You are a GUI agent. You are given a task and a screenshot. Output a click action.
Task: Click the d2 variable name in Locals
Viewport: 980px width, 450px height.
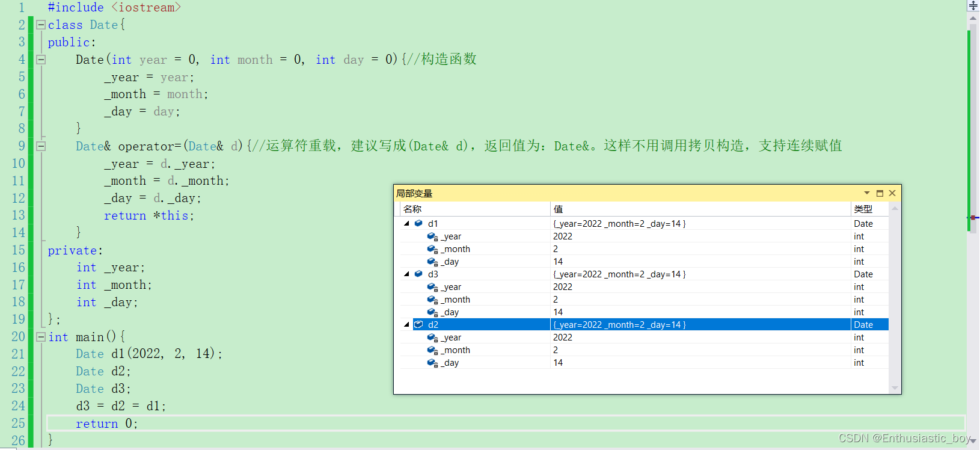(x=433, y=324)
